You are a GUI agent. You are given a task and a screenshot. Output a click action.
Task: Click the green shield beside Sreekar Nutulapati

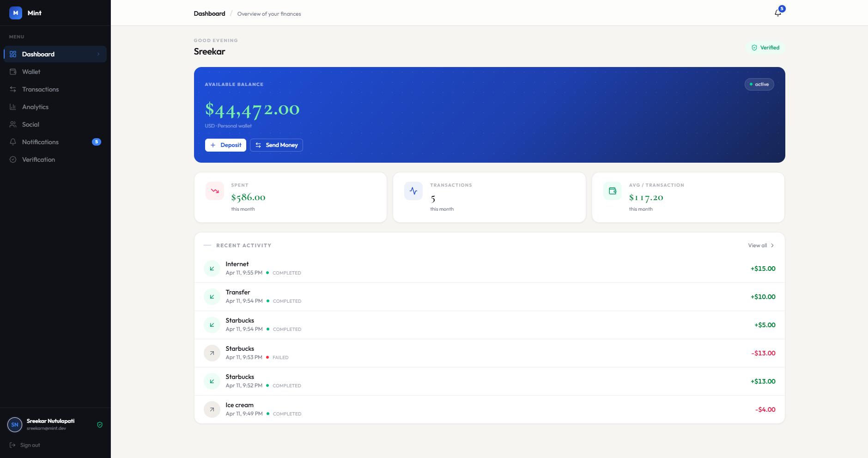point(100,425)
